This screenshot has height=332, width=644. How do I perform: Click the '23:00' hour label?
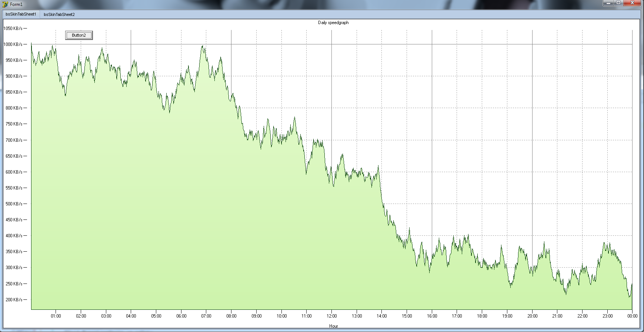click(x=608, y=316)
